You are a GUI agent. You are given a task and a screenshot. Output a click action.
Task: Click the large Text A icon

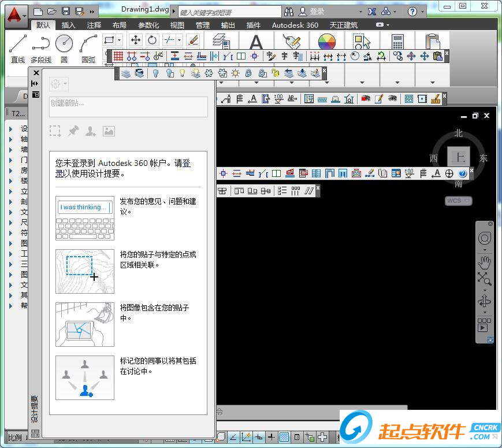(256, 42)
